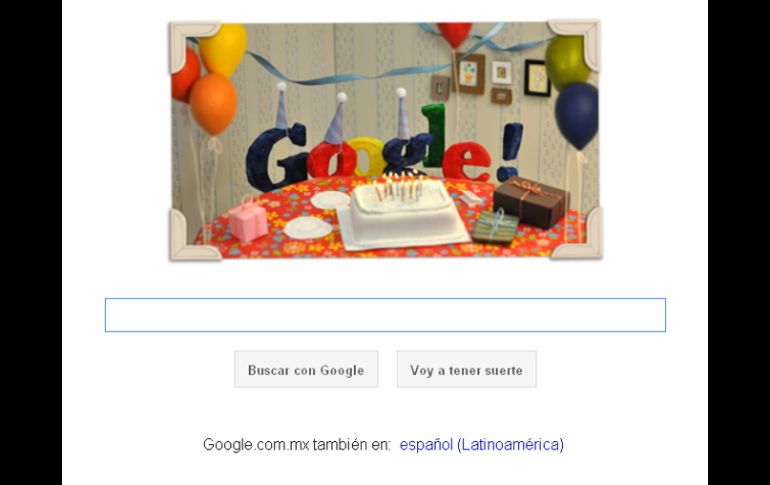This screenshot has height=485, width=770.
Task: Click the red balloon at the top
Action: point(455,34)
